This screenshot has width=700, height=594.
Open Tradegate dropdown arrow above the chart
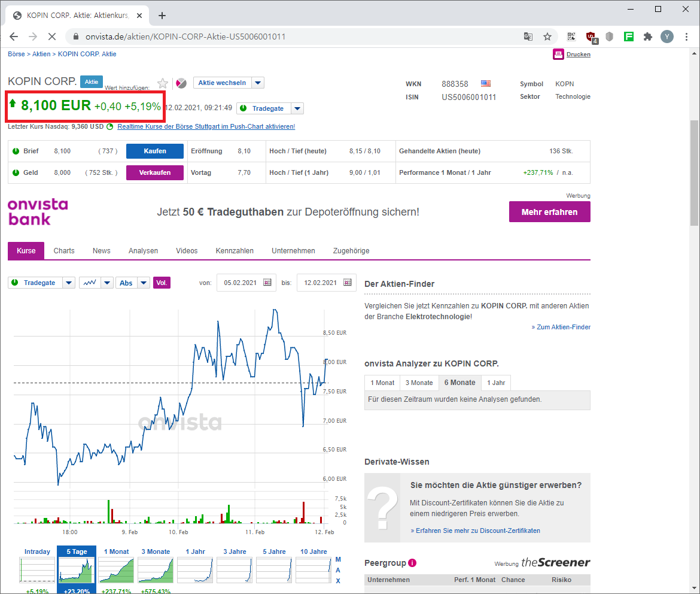click(69, 283)
